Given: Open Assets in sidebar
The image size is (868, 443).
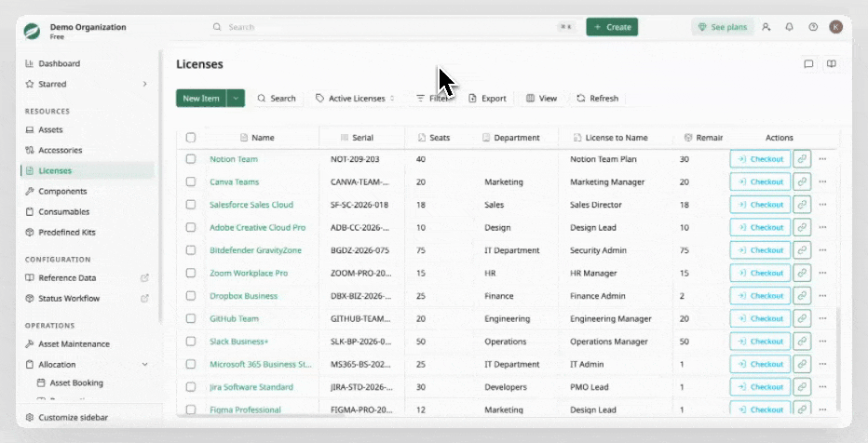Looking at the screenshot, I should 88,129.
